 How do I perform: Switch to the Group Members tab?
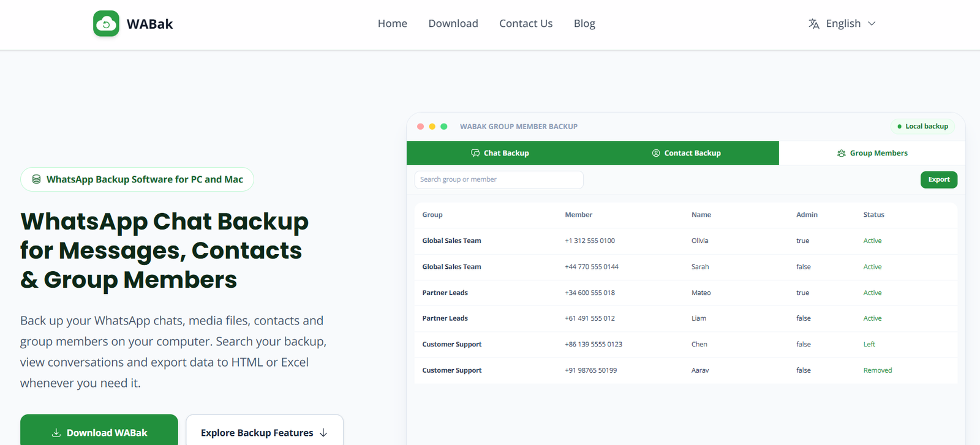[872, 153]
